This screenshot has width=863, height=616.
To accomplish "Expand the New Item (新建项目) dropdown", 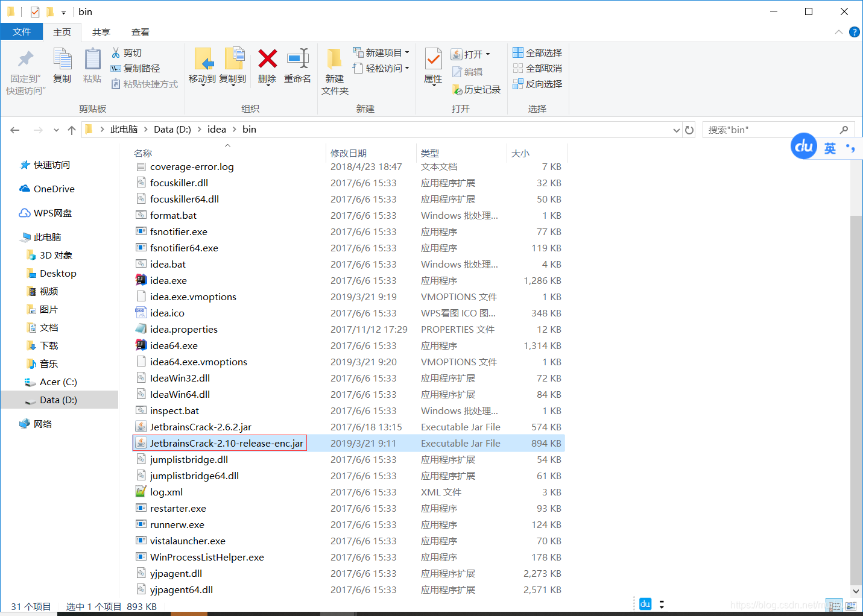I will point(408,52).
